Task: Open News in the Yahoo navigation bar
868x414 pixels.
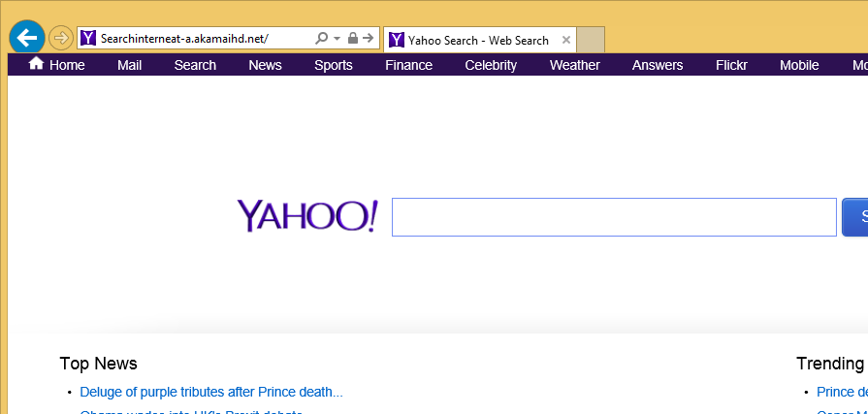Action: 265,65
